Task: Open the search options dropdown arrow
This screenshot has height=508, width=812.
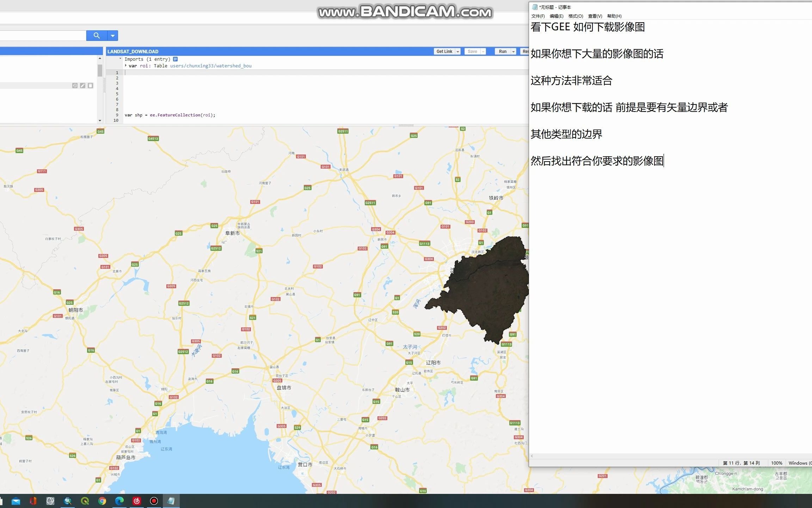Action: [112, 35]
